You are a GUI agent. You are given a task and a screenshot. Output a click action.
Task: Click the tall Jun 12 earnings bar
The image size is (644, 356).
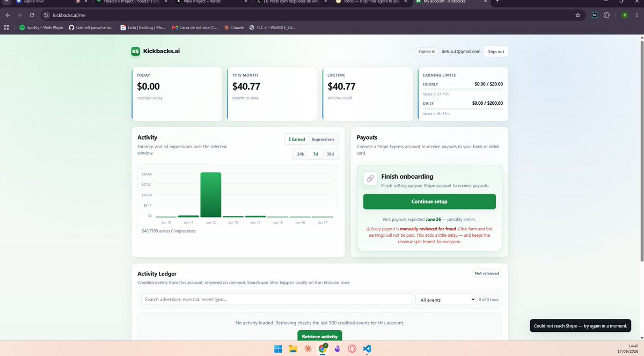pyautogui.click(x=210, y=194)
